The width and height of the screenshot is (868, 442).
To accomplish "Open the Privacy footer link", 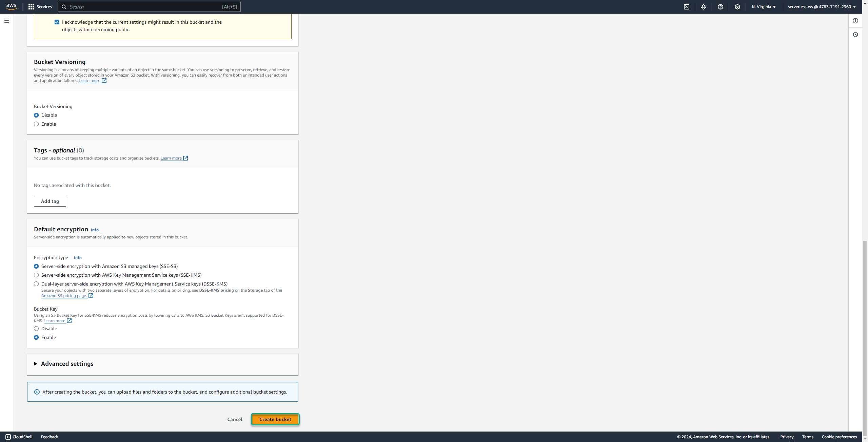I will 787,437.
